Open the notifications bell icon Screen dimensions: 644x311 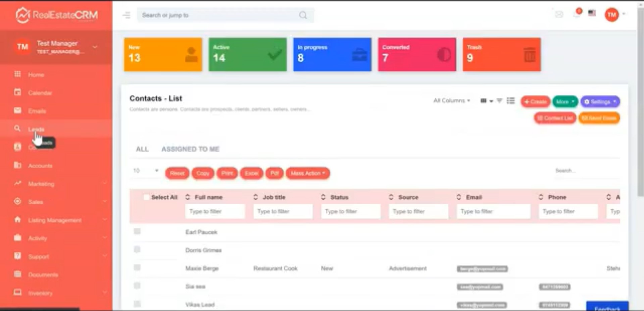577,14
